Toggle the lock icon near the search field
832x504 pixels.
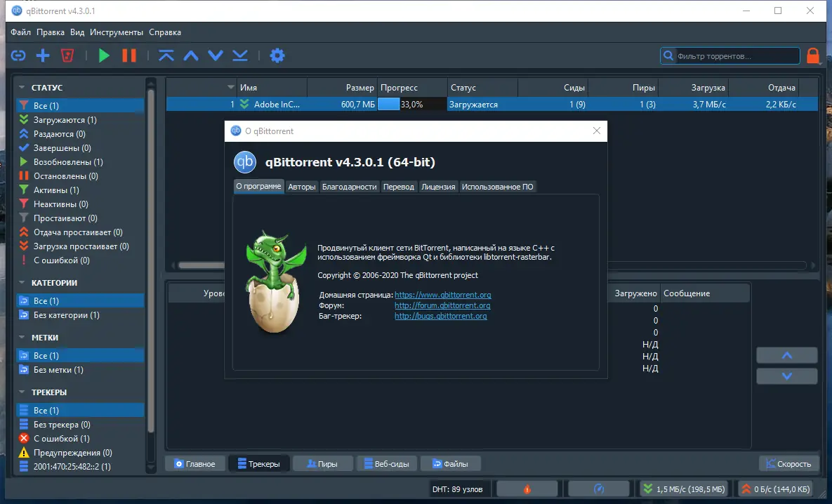point(813,55)
